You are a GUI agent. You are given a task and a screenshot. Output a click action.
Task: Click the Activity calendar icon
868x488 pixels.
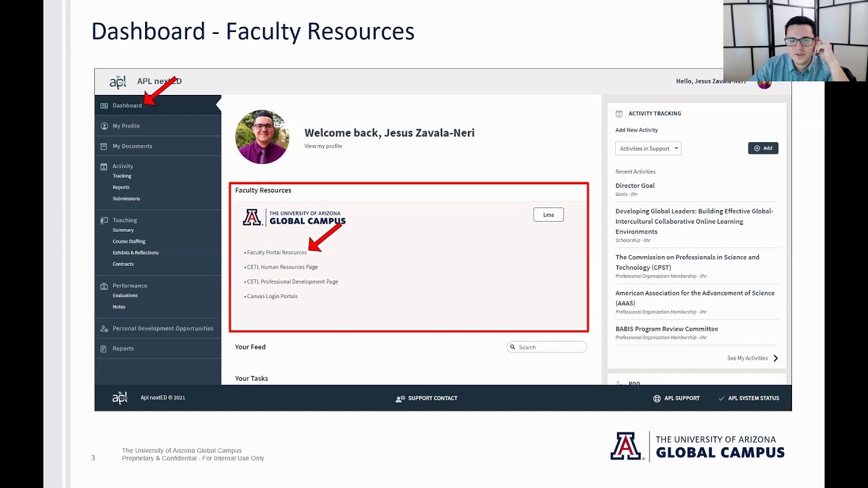click(x=104, y=166)
